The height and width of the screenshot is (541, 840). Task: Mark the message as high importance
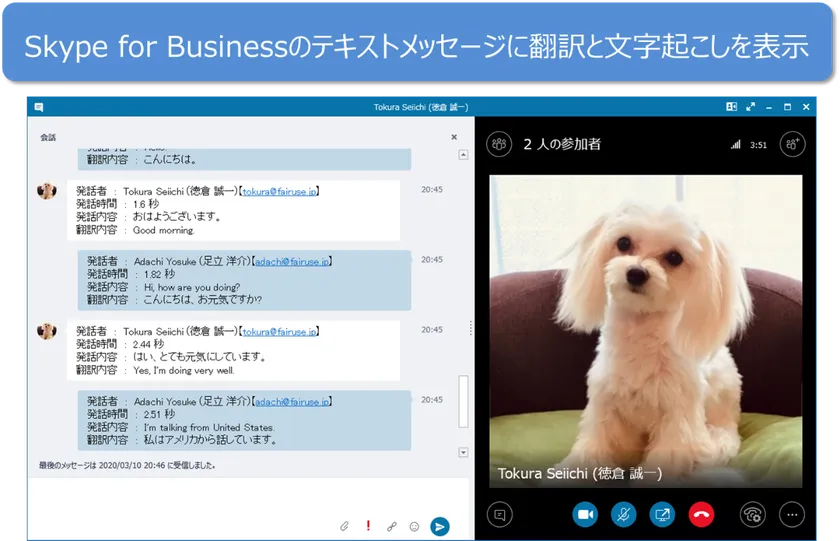pos(368,526)
